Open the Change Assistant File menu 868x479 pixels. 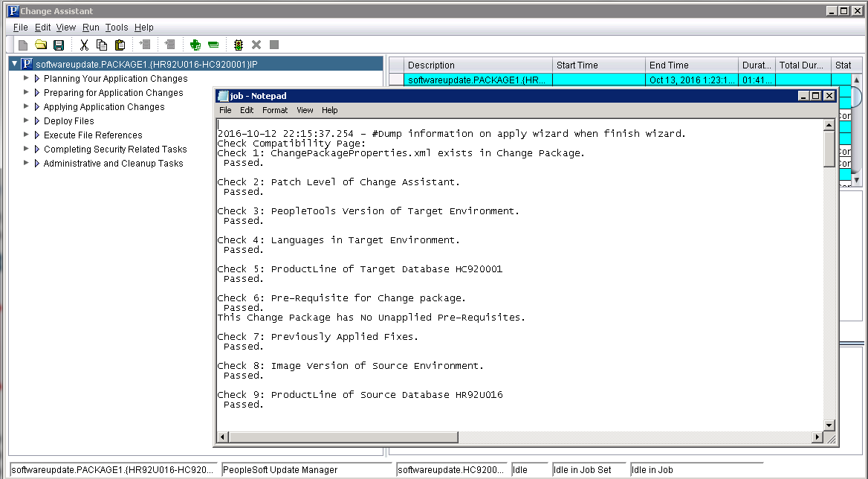click(x=21, y=27)
